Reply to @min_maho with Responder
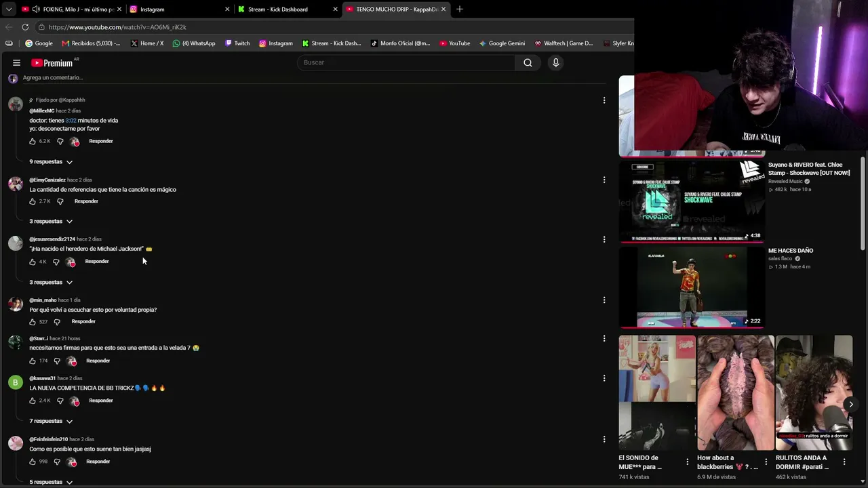The height and width of the screenshot is (488, 868). pos(83,322)
